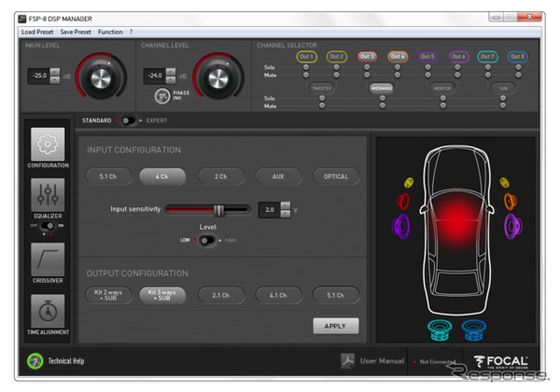Viewport: 560px width, 392px height.
Task: Select the red left midrange speaker icon
Action: tap(403, 201)
